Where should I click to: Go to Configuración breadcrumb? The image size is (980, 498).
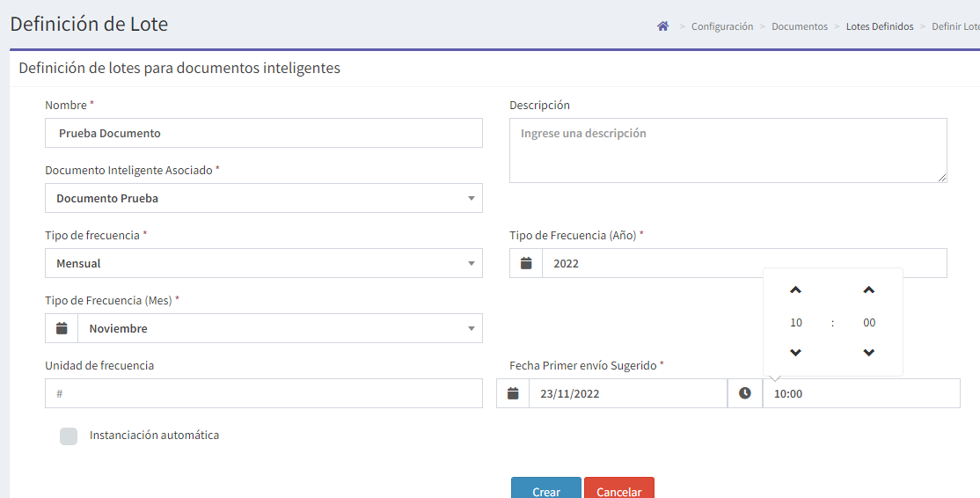(x=722, y=26)
